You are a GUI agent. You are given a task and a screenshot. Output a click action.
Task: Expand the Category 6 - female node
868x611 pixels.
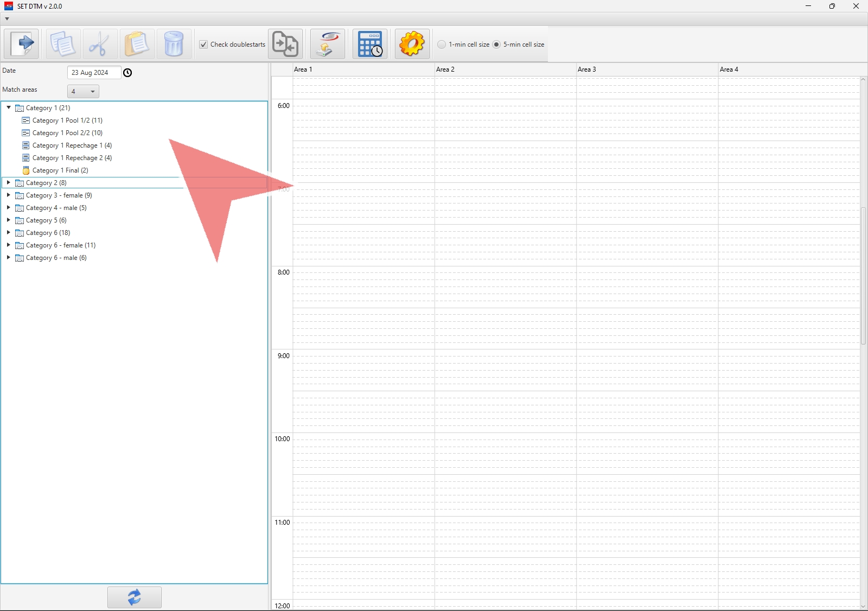coord(9,245)
